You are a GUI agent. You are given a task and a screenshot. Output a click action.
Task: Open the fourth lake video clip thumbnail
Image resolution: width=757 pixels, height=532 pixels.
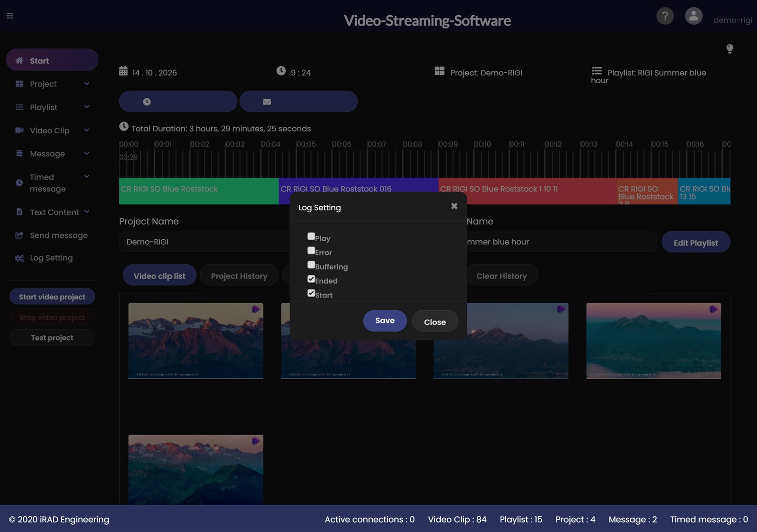653,341
